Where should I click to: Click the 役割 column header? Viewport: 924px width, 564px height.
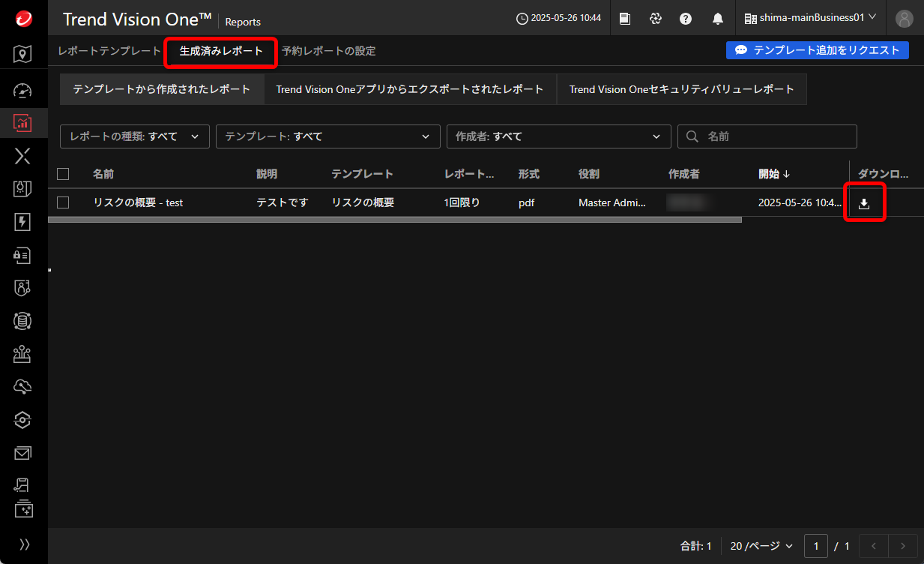click(589, 174)
